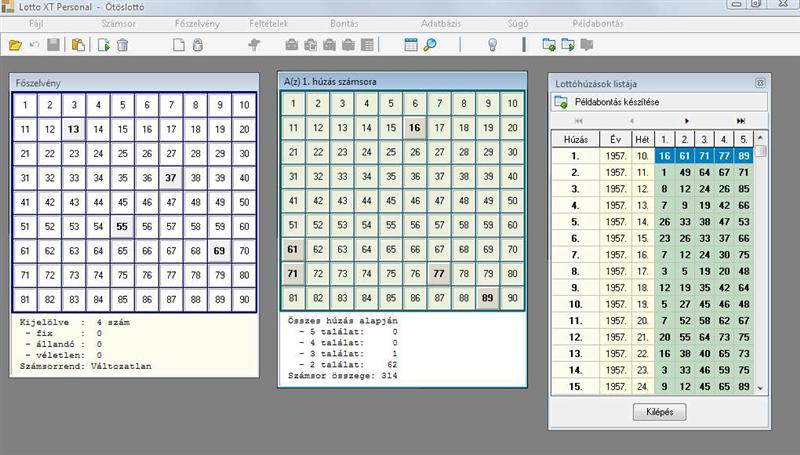
Task: Mark number 72 on the Főszelvény grid
Action: coord(49,275)
